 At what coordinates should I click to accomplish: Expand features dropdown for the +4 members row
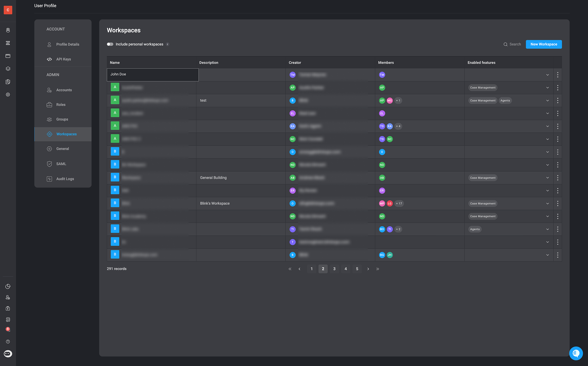point(548,126)
